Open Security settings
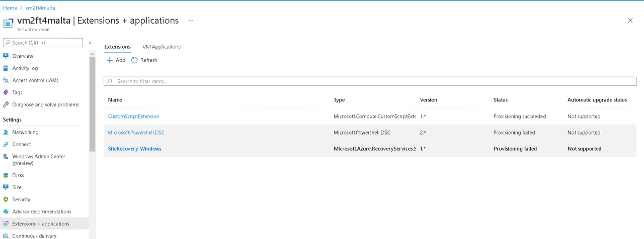644x239 pixels. [21, 199]
